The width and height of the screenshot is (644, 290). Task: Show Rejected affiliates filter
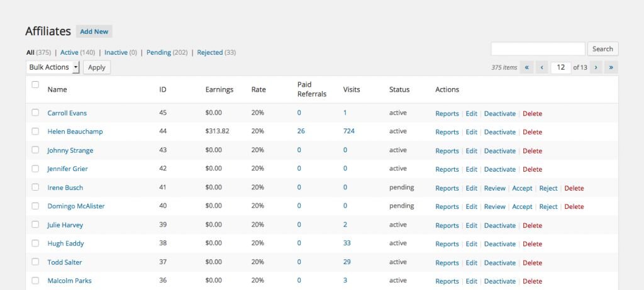pyautogui.click(x=209, y=53)
